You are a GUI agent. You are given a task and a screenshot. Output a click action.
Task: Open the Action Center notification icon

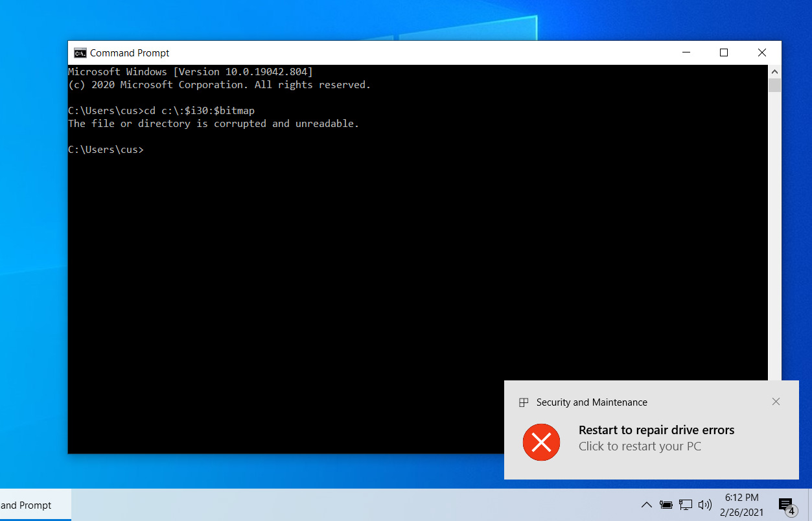(785, 505)
